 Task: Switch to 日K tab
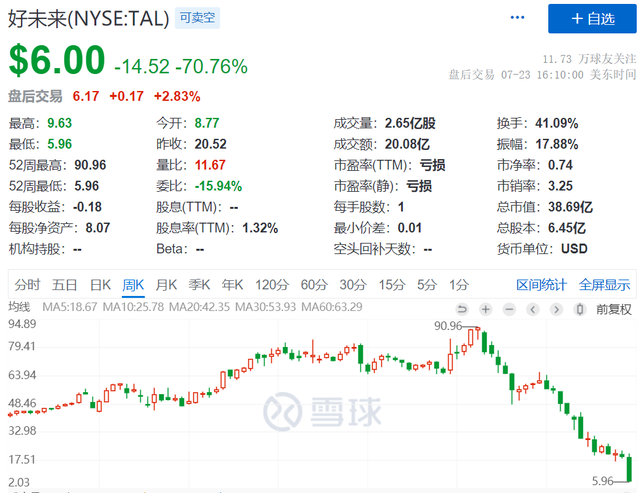pos(100,285)
